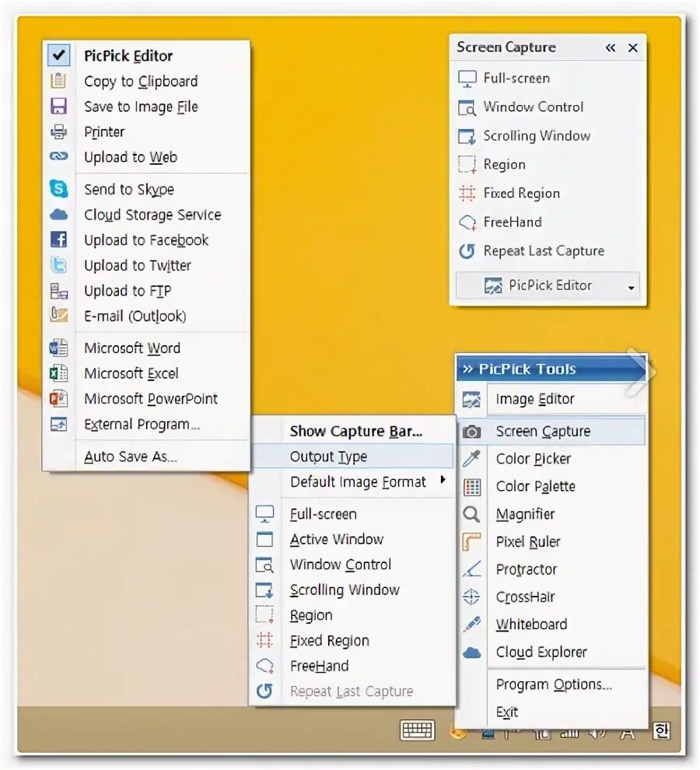Viewport: 700px width, 770px height.
Task: Click Full-screen monitor icon in Screen Capture bar
Action: coord(467,79)
